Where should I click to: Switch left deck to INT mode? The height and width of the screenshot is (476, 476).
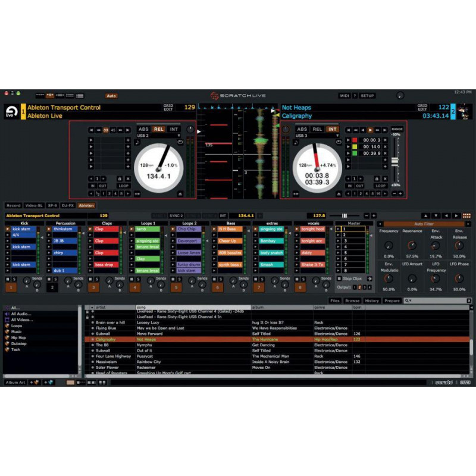click(x=174, y=129)
